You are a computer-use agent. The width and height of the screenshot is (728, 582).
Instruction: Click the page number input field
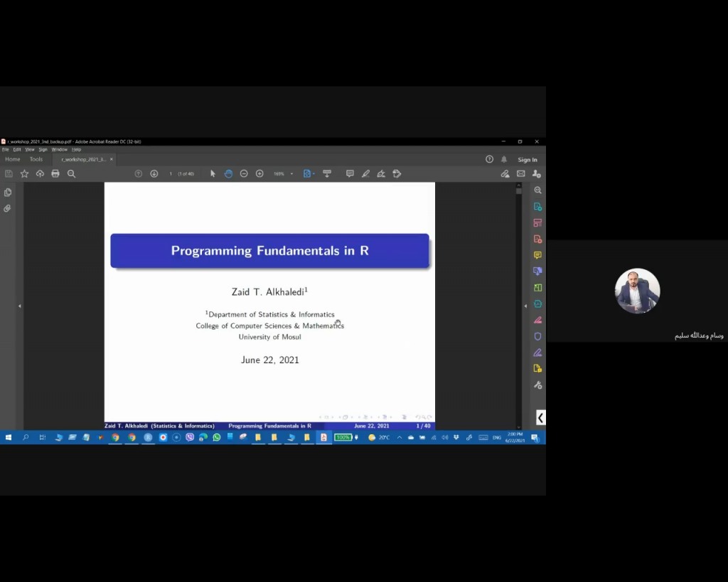171,174
